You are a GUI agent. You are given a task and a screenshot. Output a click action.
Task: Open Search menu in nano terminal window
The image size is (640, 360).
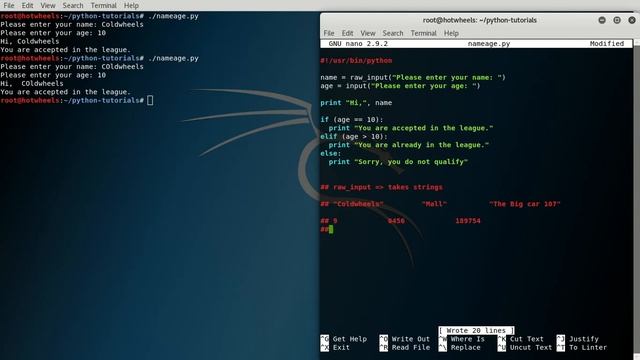[393, 33]
